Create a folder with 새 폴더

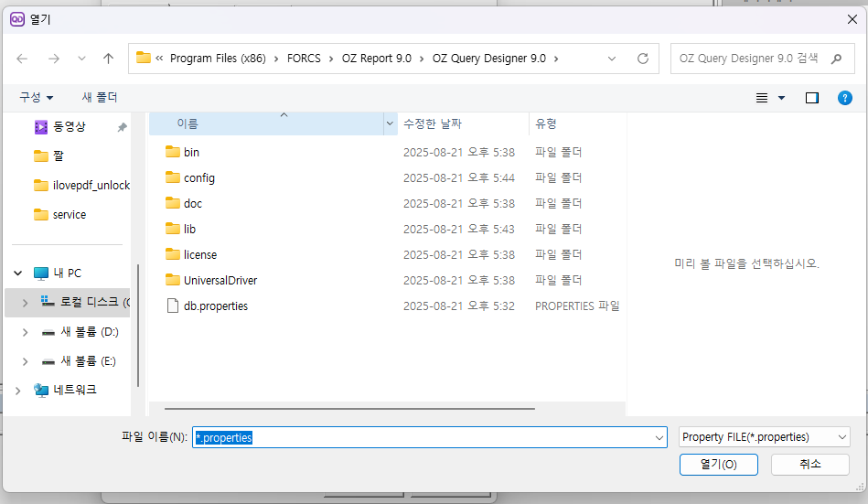[x=100, y=98]
